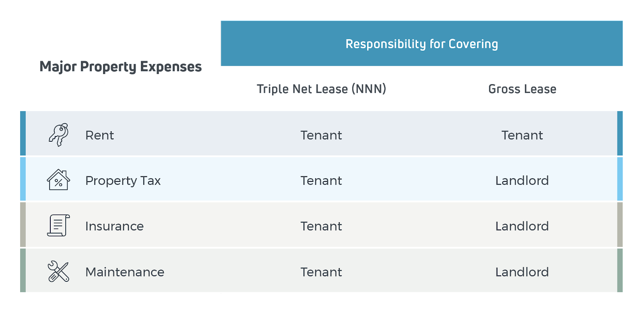This screenshot has width=644, height=322.
Task: Click the Insurance row label
Action: (114, 226)
